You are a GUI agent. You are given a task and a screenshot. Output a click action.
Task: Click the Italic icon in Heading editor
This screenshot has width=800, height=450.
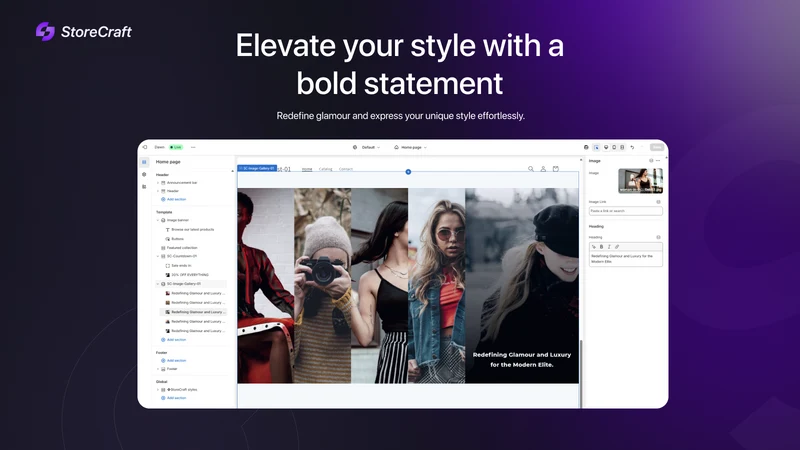[x=609, y=247]
